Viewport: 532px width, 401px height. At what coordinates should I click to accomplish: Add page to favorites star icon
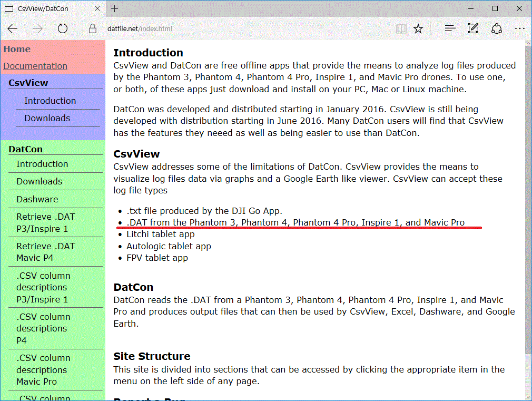418,29
